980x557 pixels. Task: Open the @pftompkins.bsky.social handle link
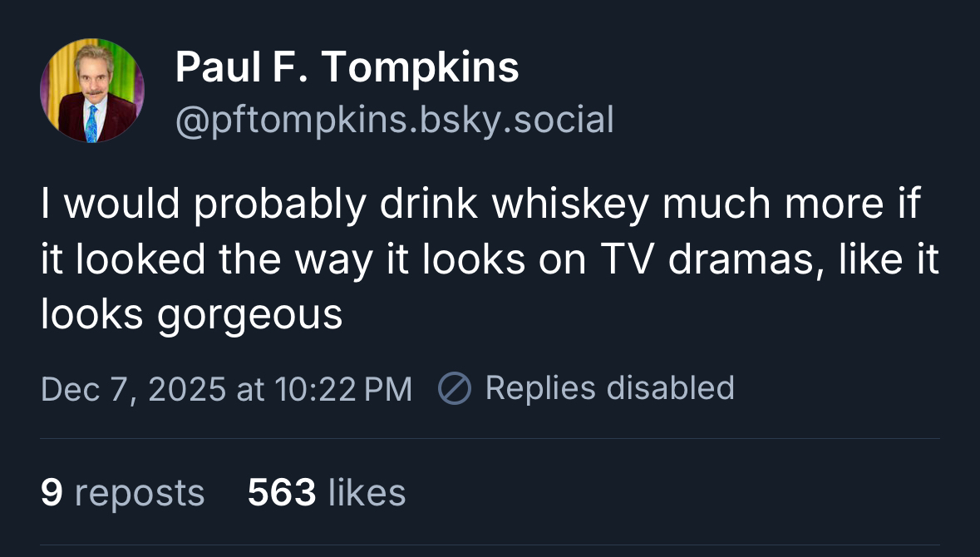click(394, 120)
